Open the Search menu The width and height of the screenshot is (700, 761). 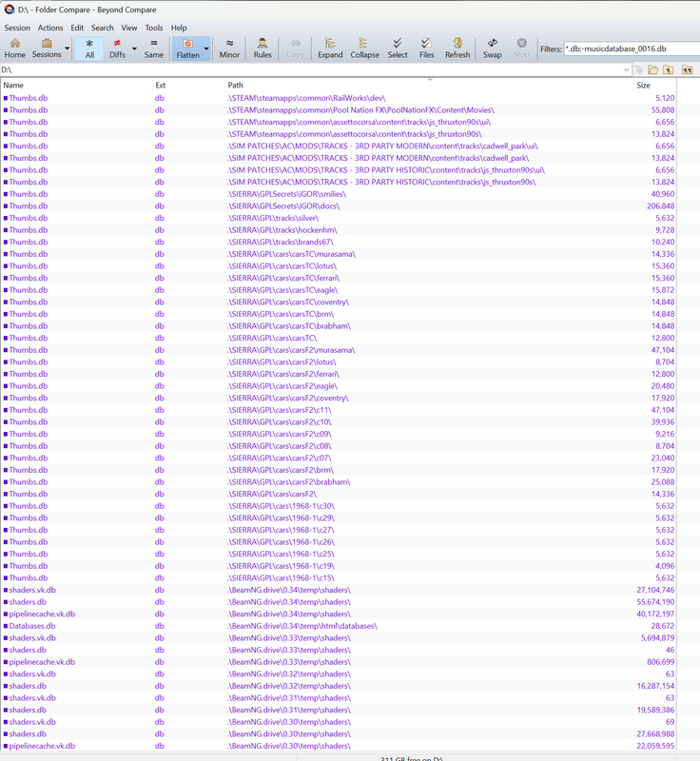coord(103,28)
